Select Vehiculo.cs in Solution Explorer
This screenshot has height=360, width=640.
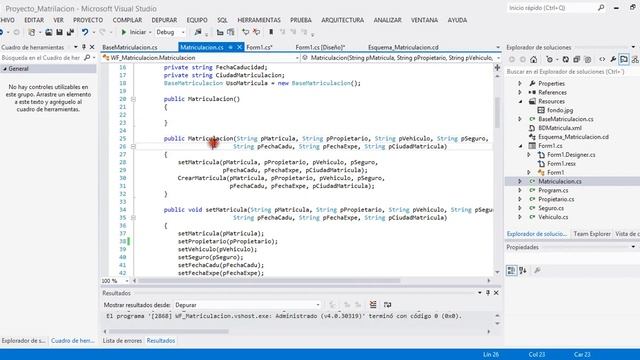tap(553, 217)
